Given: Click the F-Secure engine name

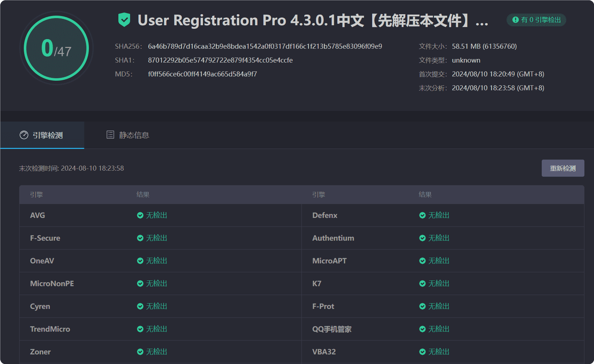Looking at the screenshot, I should [x=45, y=238].
